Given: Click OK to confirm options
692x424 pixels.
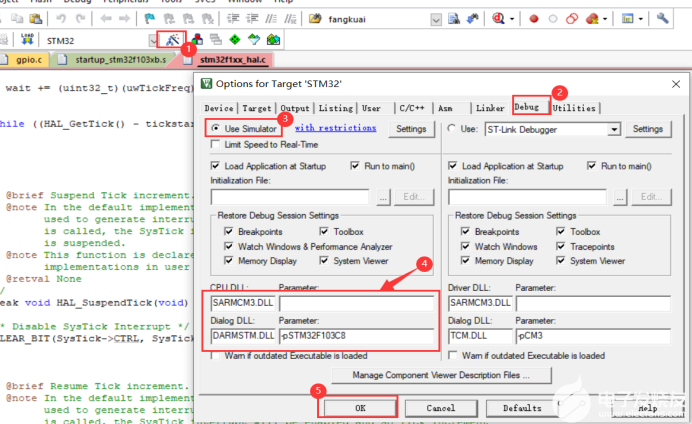Looking at the screenshot, I should (360, 408).
